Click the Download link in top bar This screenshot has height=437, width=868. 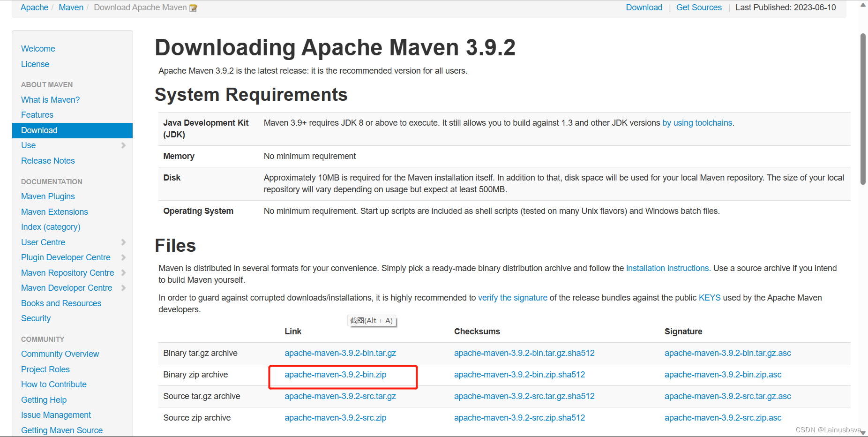coord(644,8)
